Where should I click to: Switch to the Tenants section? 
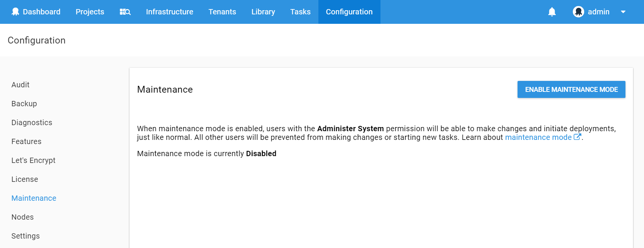pos(222,12)
